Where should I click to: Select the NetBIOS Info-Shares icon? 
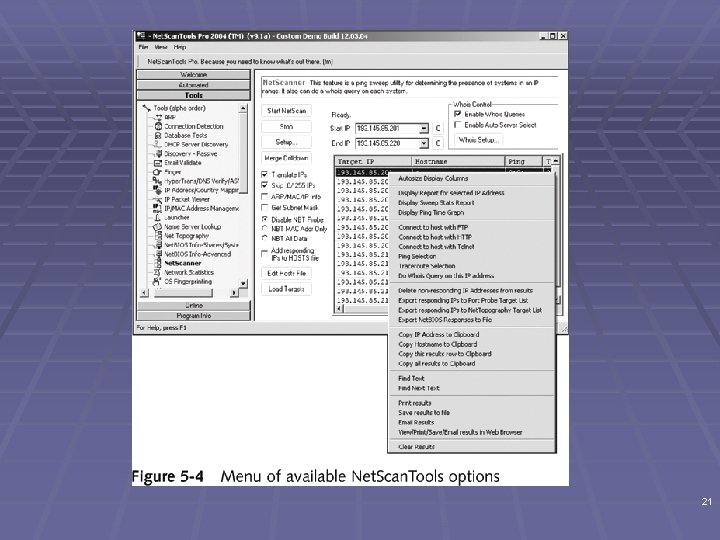[x=158, y=245]
